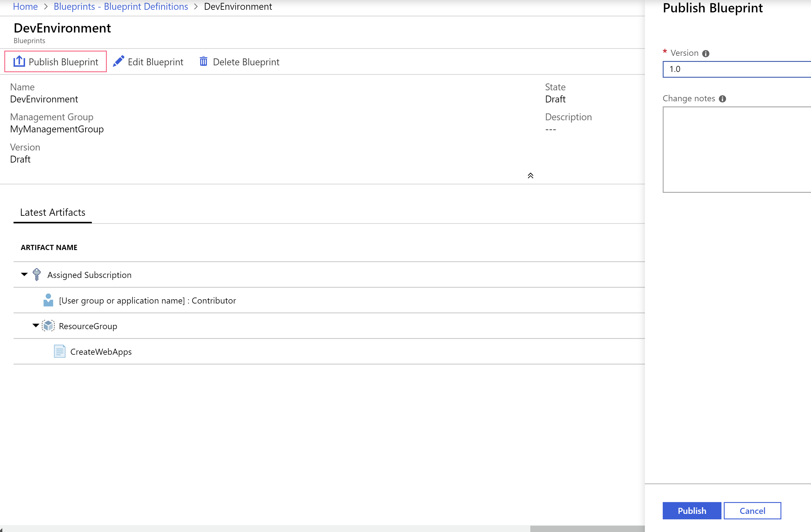Click the MyManagementGroup value
Viewport: 811px width, 532px height.
[57, 129]
